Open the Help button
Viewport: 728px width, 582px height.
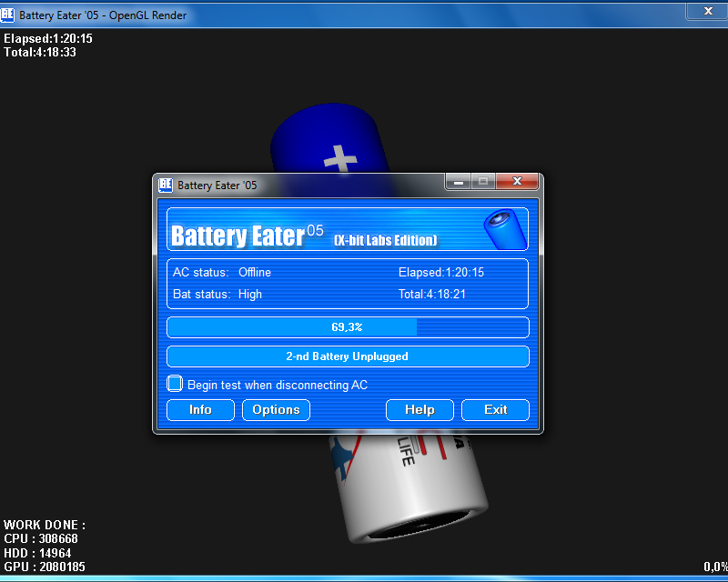coord(420,410)
